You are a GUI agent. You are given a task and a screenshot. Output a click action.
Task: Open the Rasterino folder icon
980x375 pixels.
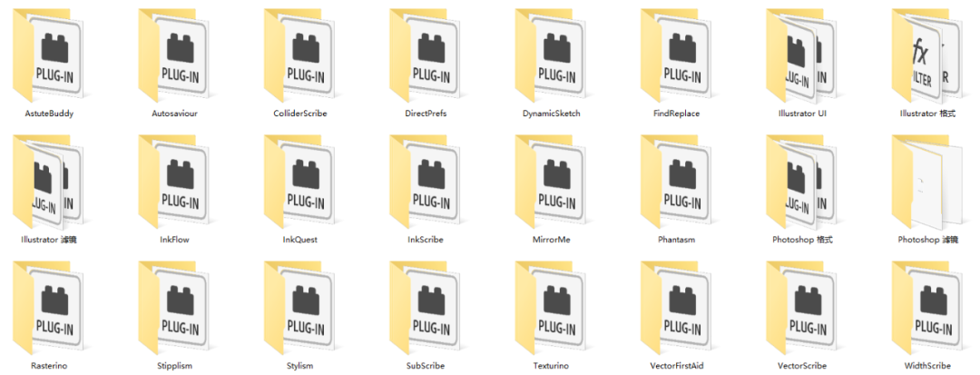point(49,308)
